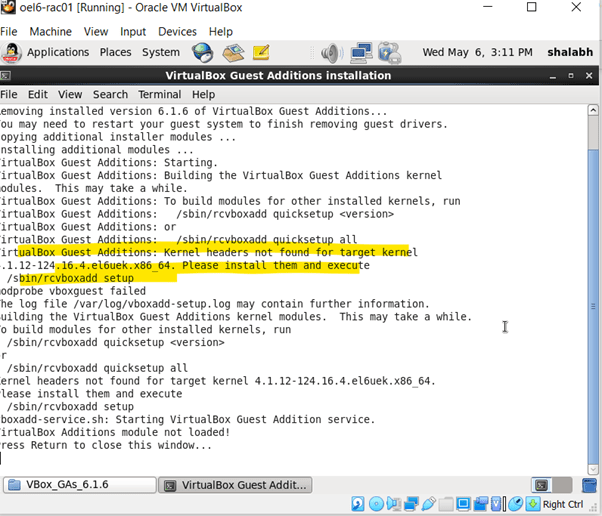This screenshot has width=602, height=516.
Task: Open the VirtualBox Machine menu
Action: [50, 32]
